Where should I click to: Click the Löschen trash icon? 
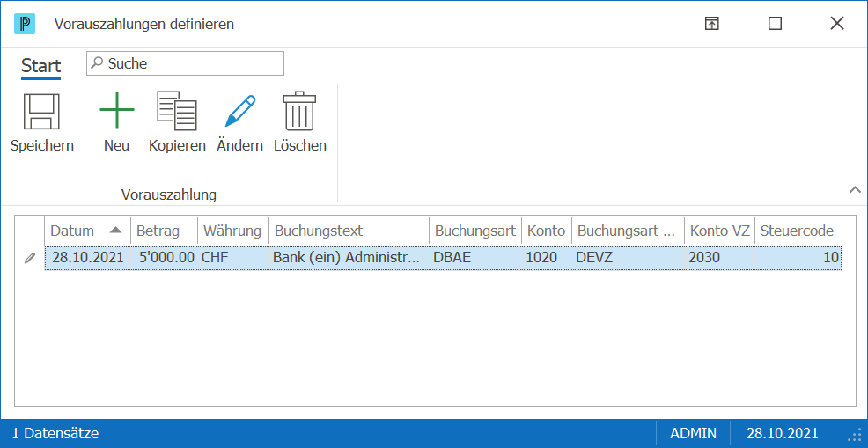(299, 111)
